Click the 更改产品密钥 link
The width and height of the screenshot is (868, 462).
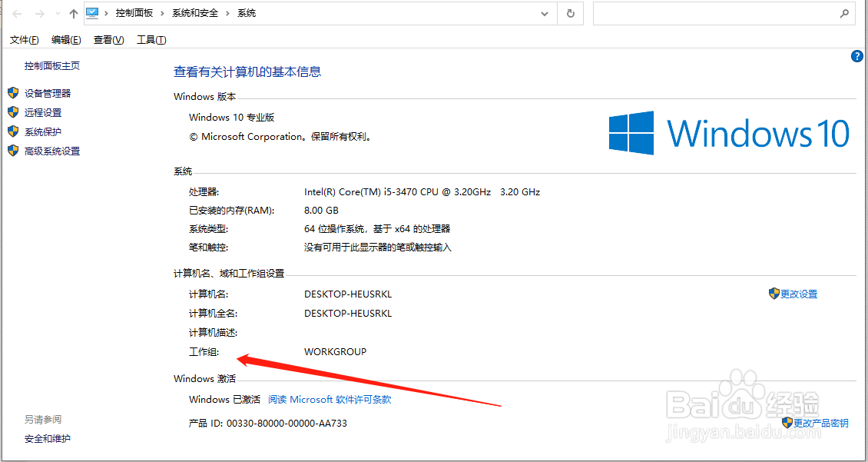(821, 424)
